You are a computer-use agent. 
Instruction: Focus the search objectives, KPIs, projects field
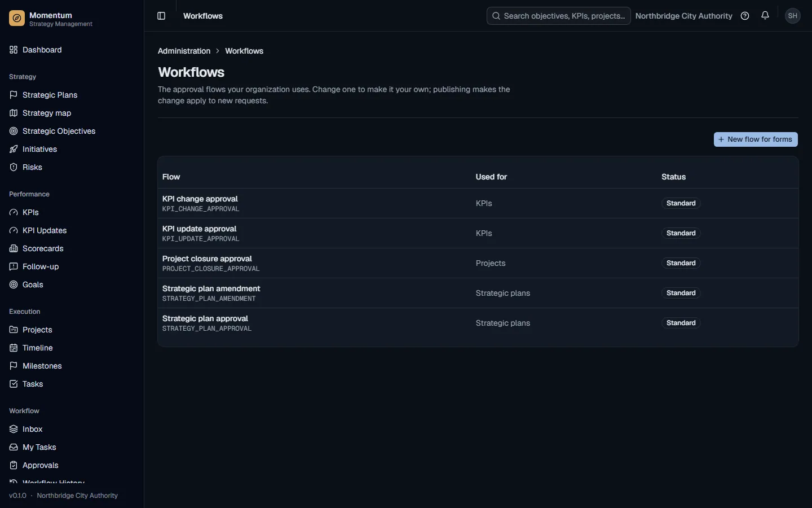(558, 16)
